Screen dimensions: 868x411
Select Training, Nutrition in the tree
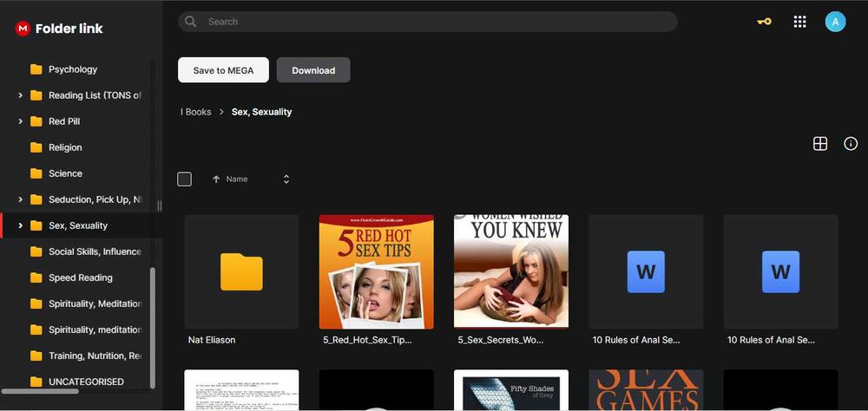tap(95, 356)
